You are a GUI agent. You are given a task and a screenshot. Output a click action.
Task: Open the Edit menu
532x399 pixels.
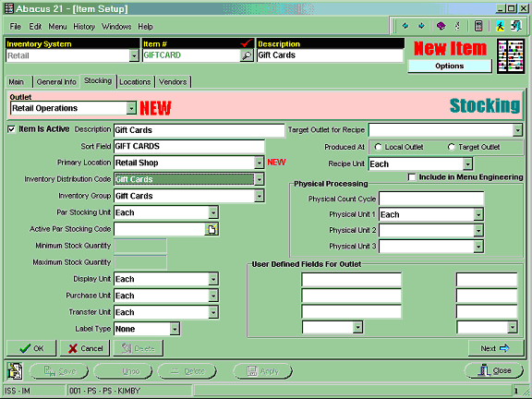(35, 27)
